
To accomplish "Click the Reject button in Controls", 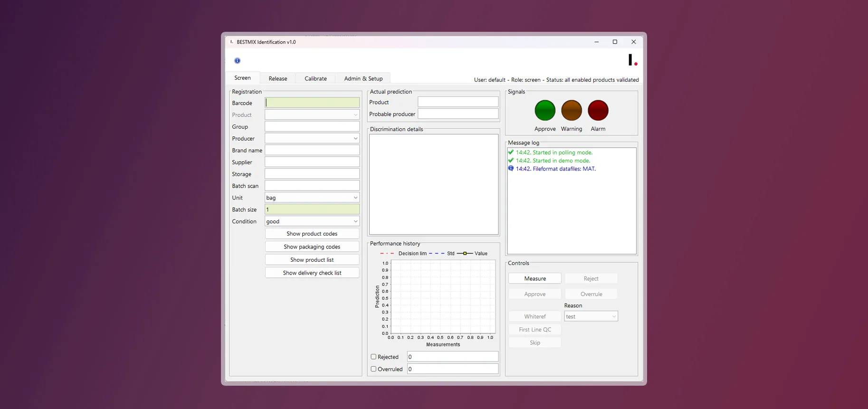I will (x=591, y=278).
